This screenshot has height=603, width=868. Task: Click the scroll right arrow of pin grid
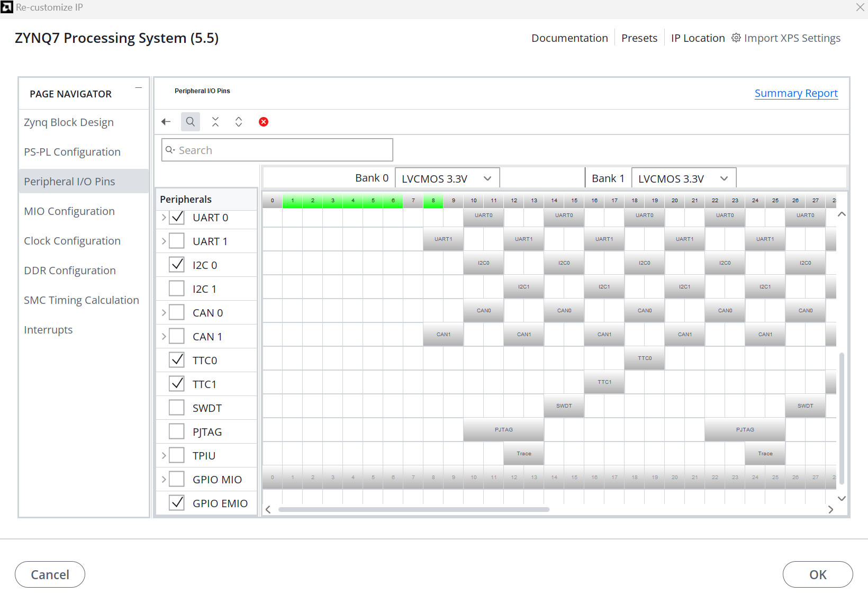(830, 509)
